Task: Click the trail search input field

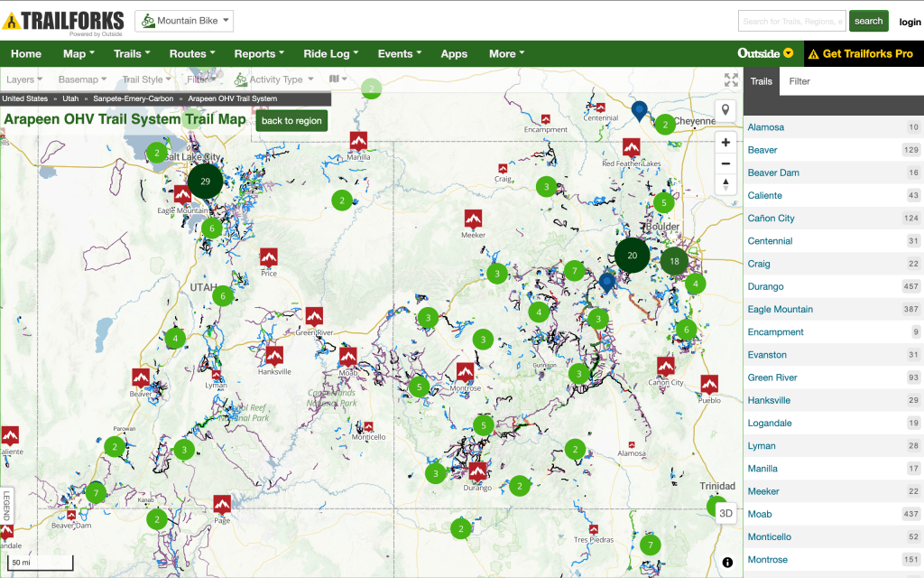Action: click(791, 21)
